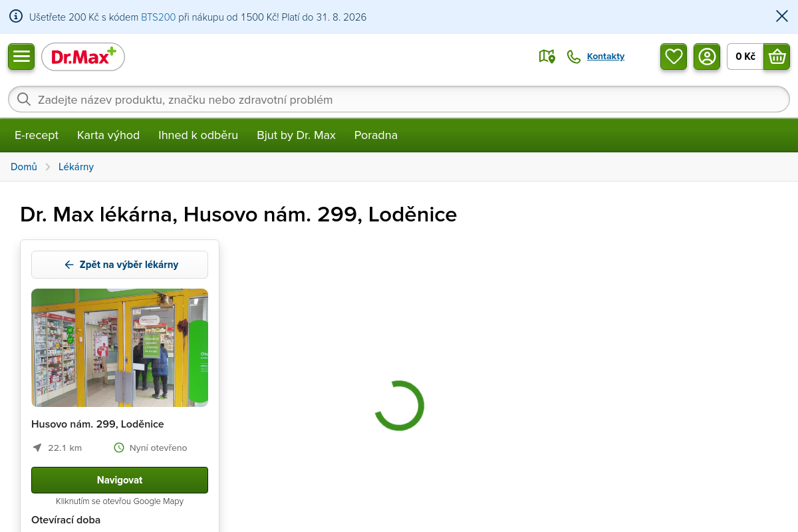Click the address Husovo nám. 299, Loděnice
The width and height of the screenshot is (798, 532).
click(98, 424)
